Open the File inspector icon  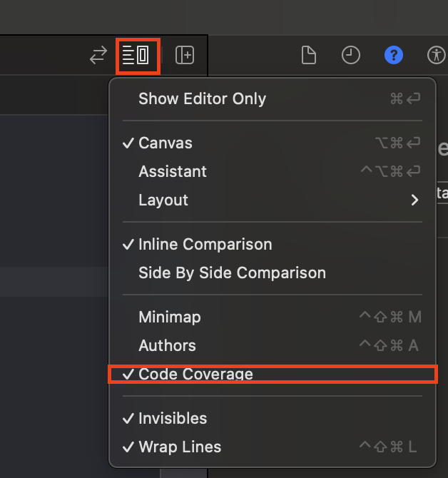[x=308, y=56]
